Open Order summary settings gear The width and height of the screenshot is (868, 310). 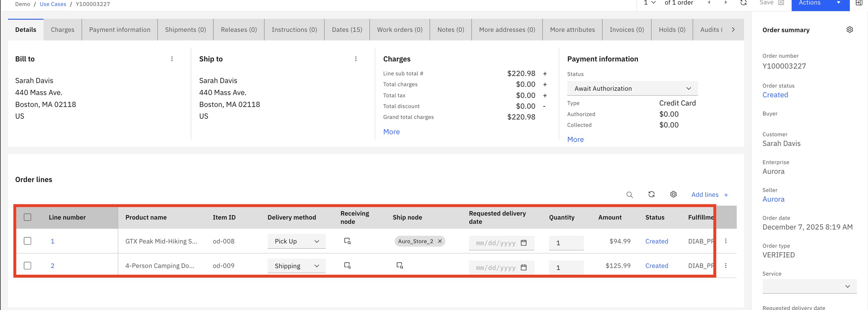[849, 30]
